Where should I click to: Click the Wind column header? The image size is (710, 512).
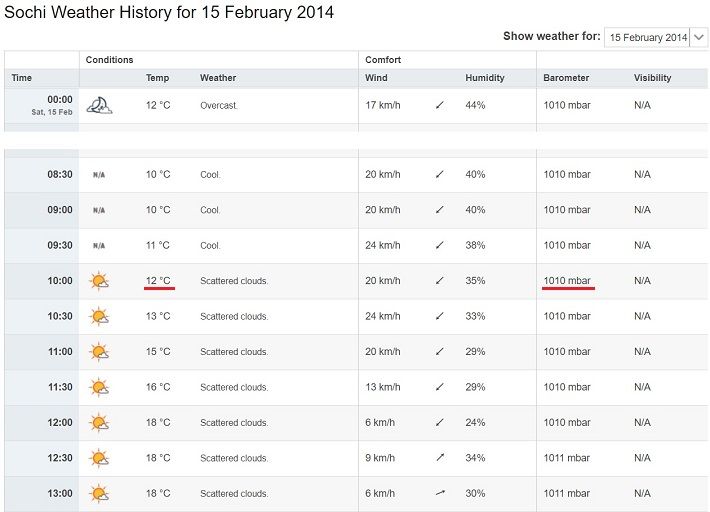376,78
